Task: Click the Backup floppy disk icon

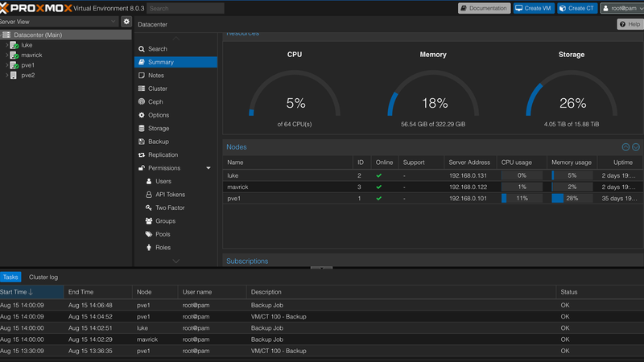Action: [142, 142]
